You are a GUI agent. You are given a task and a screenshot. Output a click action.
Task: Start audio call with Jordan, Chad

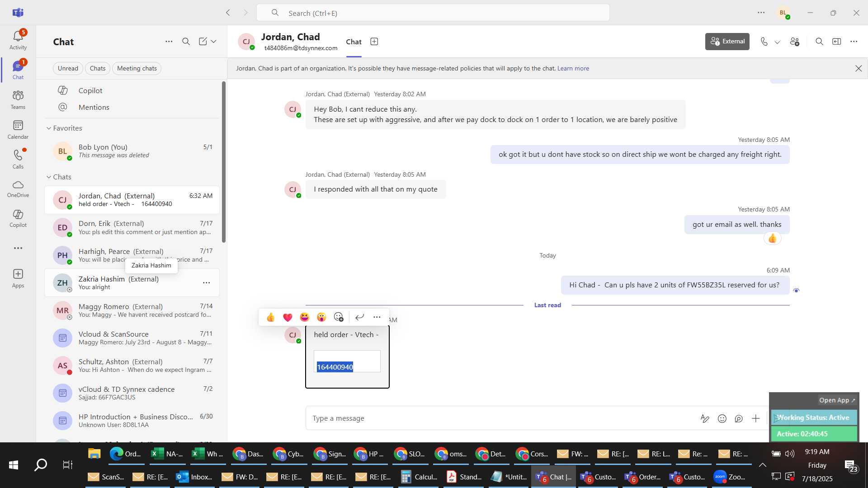[764, 42]
